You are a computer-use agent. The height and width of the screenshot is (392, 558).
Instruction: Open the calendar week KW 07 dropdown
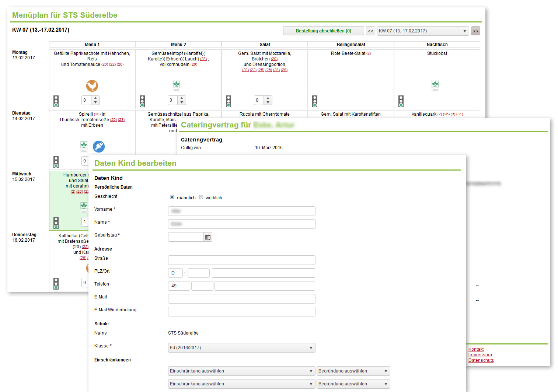point(423,31)
